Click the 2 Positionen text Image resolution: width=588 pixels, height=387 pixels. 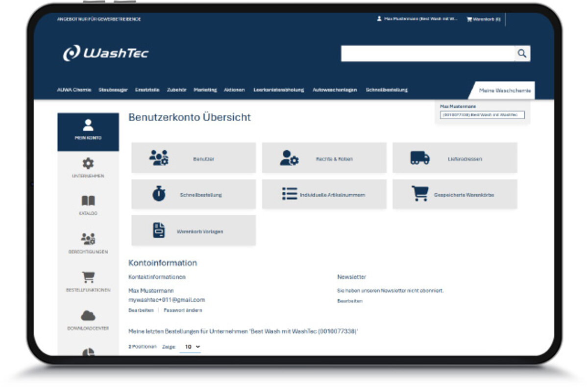[143, 346]
